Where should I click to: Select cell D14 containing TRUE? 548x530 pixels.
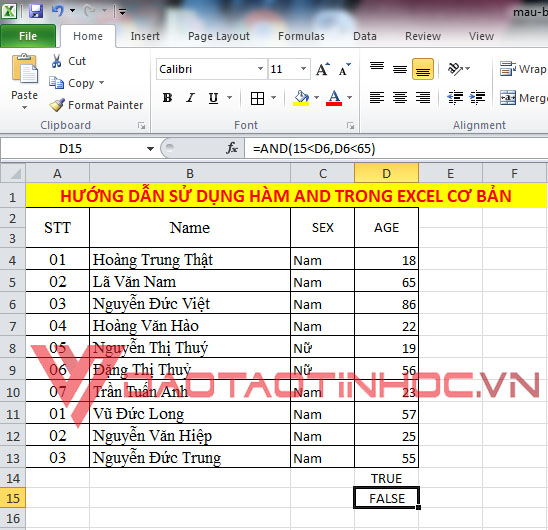tap(386, 478)
